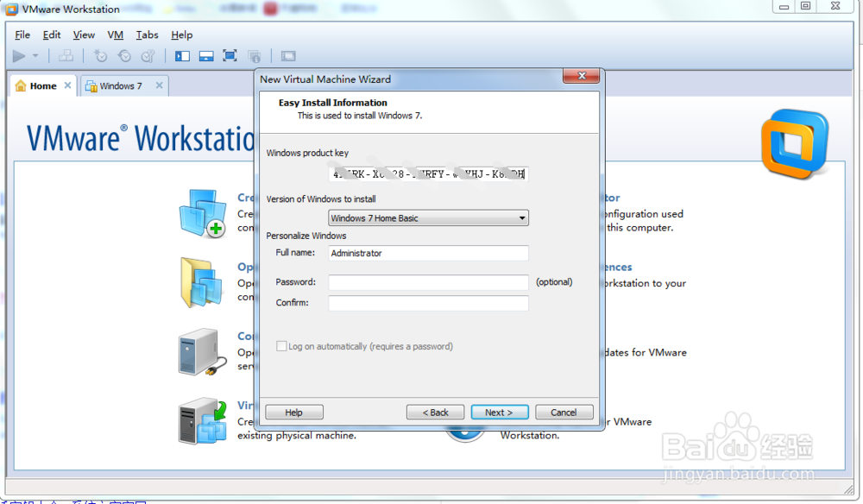Open the power button dropdown arrow
This screenshot has width=863, height=504.
tap(35, 55)
